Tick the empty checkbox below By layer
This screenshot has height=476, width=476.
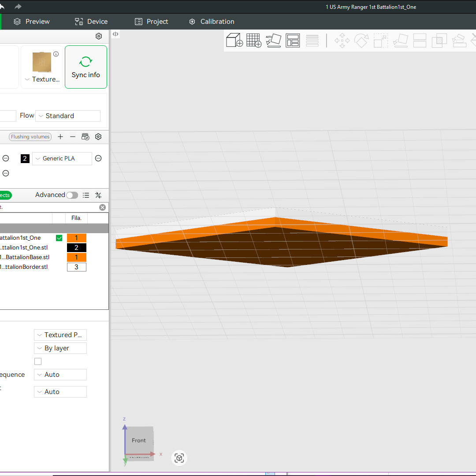pyautogui.click(x=38, y=361)
